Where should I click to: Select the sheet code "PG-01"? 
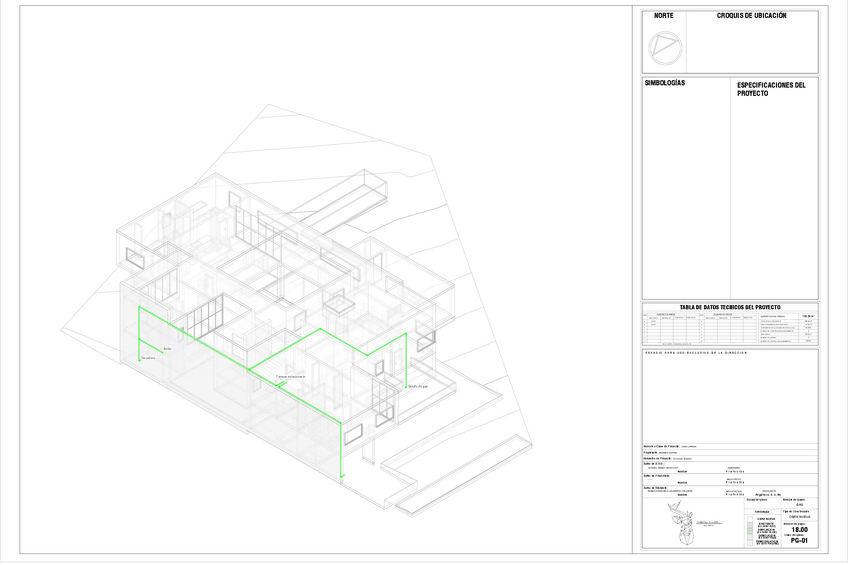[799, 541]
